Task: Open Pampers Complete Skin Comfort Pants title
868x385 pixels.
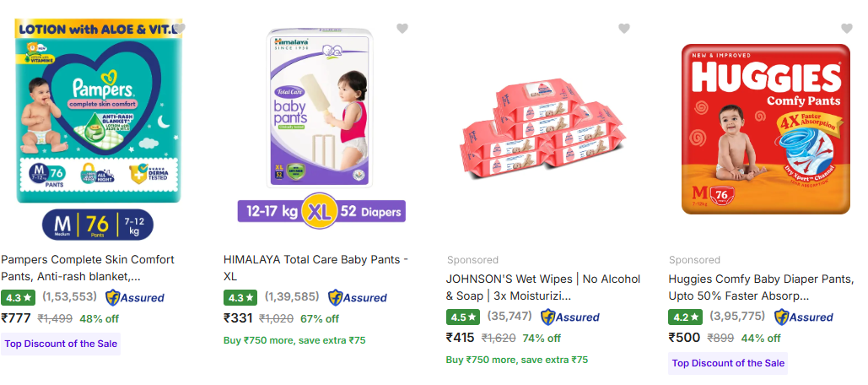Action: point(88,268)
